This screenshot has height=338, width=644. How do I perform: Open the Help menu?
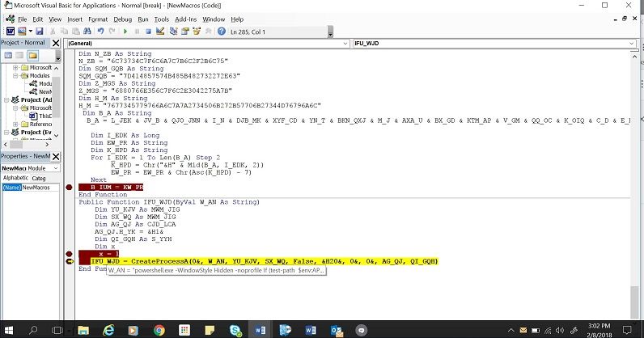pyautogui.click(x=237, y=19)
